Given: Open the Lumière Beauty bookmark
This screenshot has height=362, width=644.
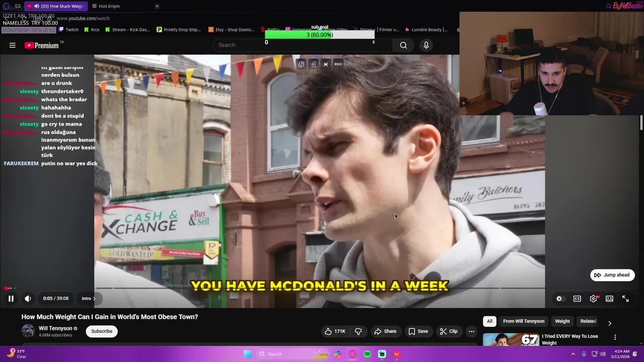Looking at the screenshot, I should coord(426,30).
